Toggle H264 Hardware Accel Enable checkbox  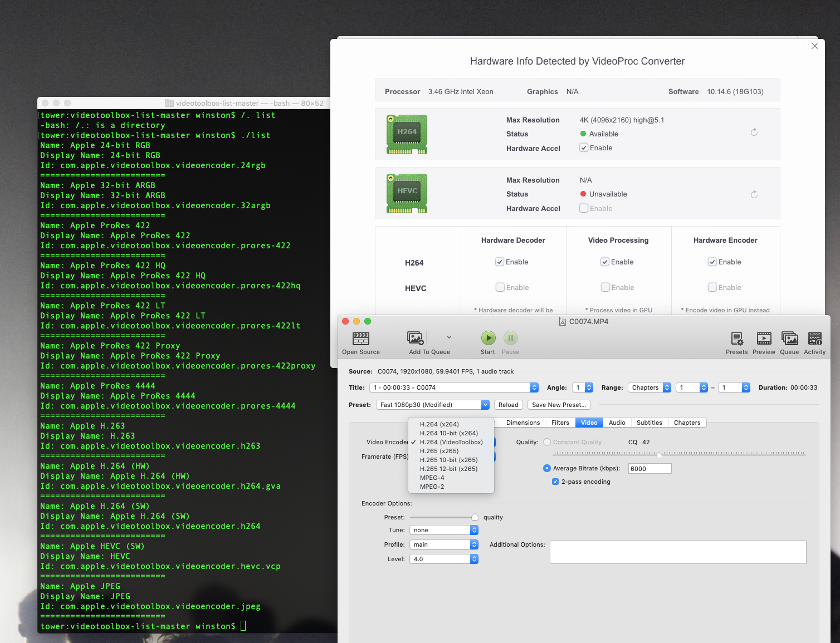click(x=584, y=148)
